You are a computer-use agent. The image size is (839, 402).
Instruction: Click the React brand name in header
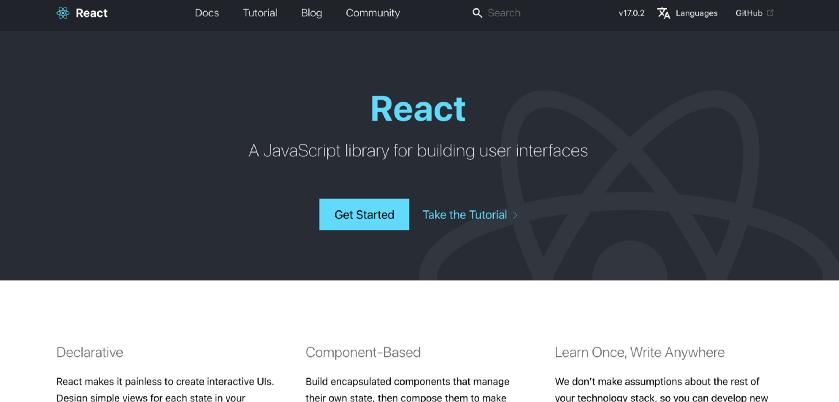click(92, 13)
